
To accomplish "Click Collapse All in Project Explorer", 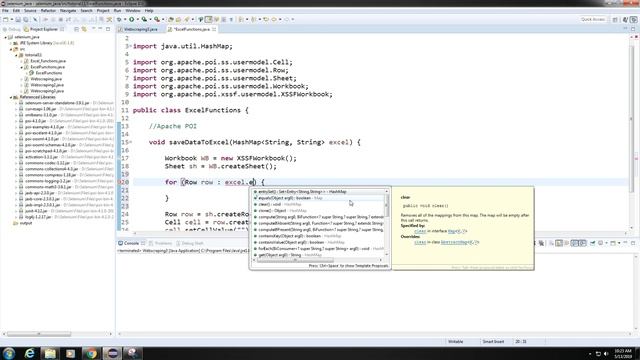I will (x=76, y=29).
